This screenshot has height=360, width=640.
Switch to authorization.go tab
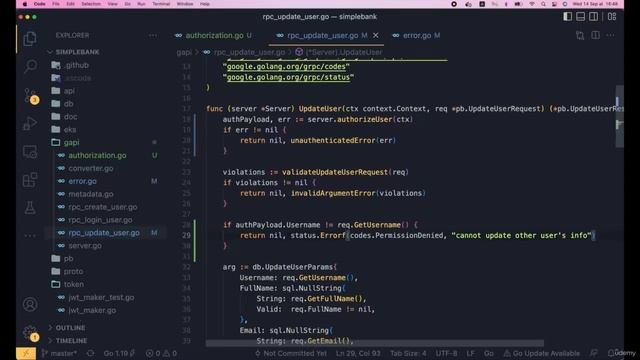coord(214,36)
